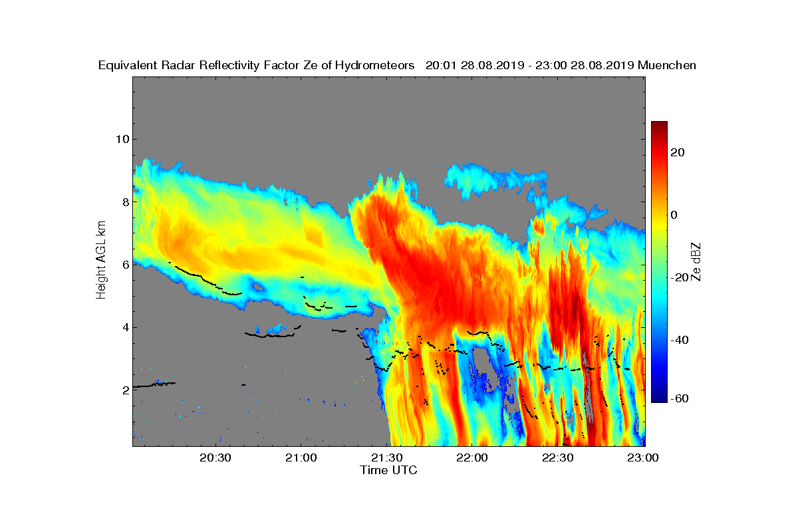The image size is (798, 532).
Task: Click the 22:00 time tick label
Action: (473, 458)
